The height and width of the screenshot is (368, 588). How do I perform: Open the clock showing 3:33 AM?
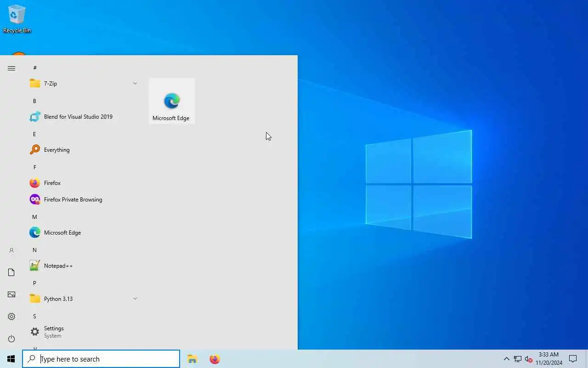coord(549,359)
